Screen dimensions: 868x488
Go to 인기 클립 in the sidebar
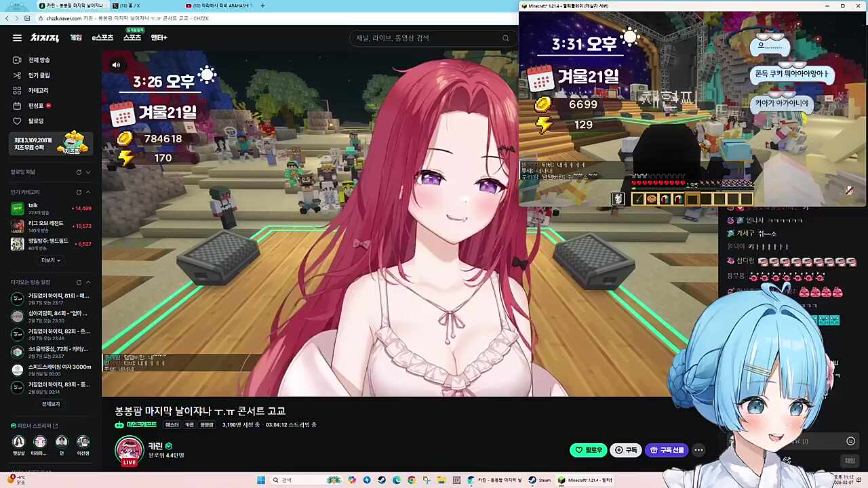point(39,75)
